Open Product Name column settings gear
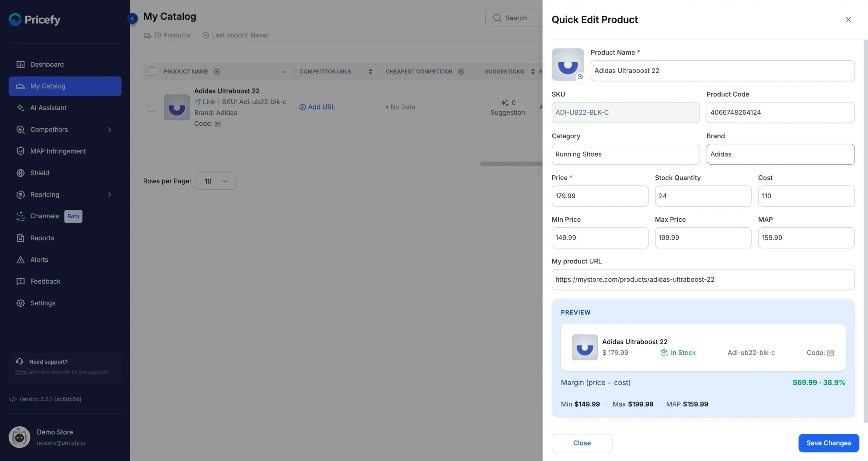The height and width of the screenshot is (461, 868). [x=217, y=72]
